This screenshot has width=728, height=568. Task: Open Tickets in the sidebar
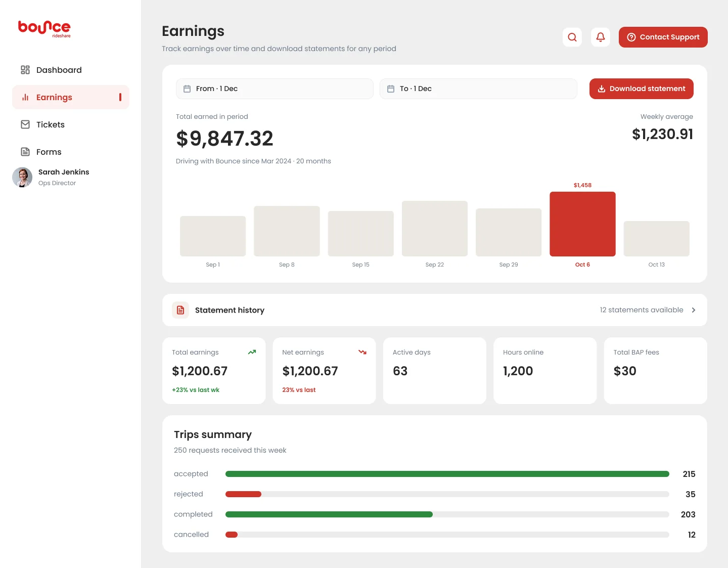click(x=71, y=124)
